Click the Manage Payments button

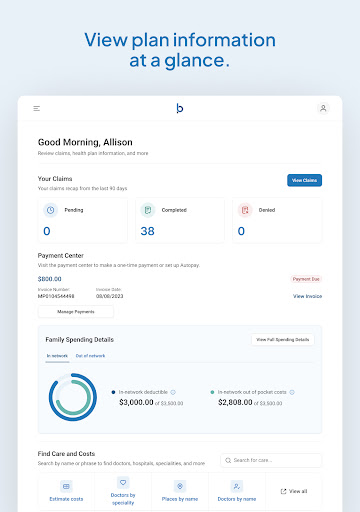76,312
